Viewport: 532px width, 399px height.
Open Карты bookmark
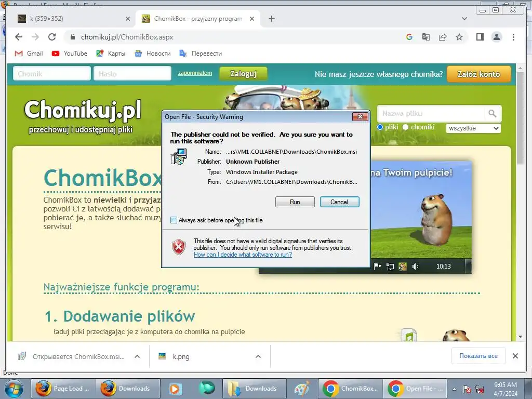(111, 54)
